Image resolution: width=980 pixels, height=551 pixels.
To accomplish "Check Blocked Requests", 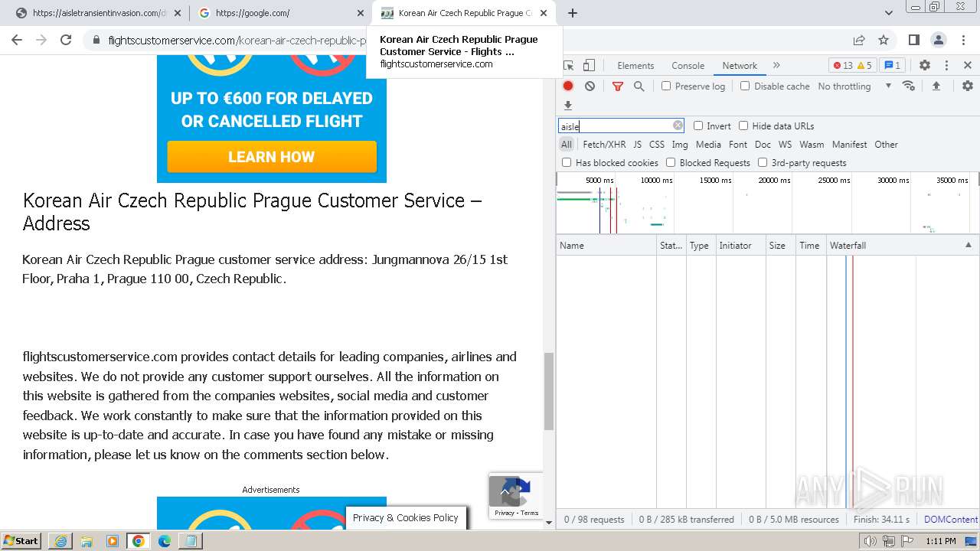I will pos(671,162).
